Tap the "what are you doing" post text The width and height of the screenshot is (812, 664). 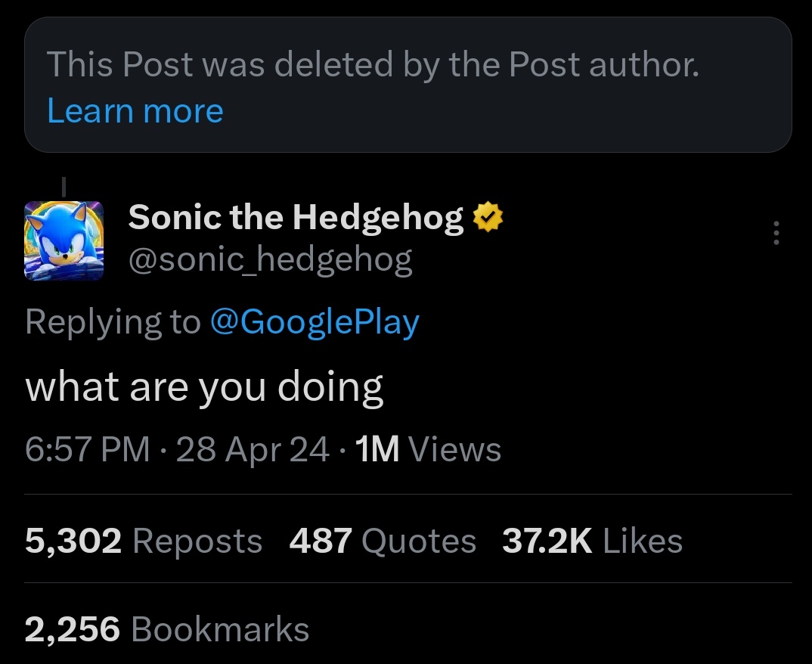pos(204,386)
